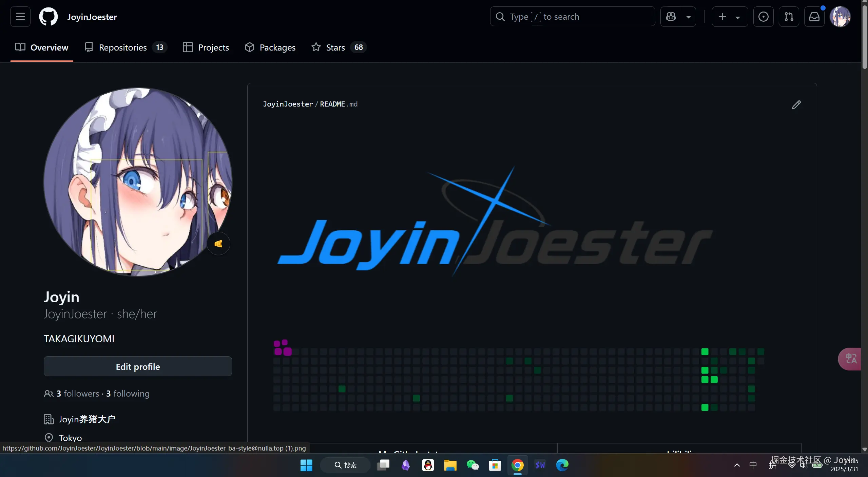Expand the create new plus dropdown
868x477 pixels.
pyautogui.click(x=729, y=17)
